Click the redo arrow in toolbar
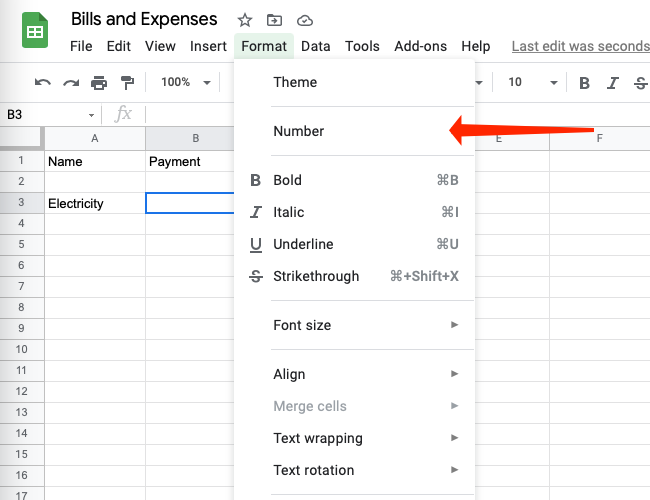650x500 pixels. click(x=71, y=83)
